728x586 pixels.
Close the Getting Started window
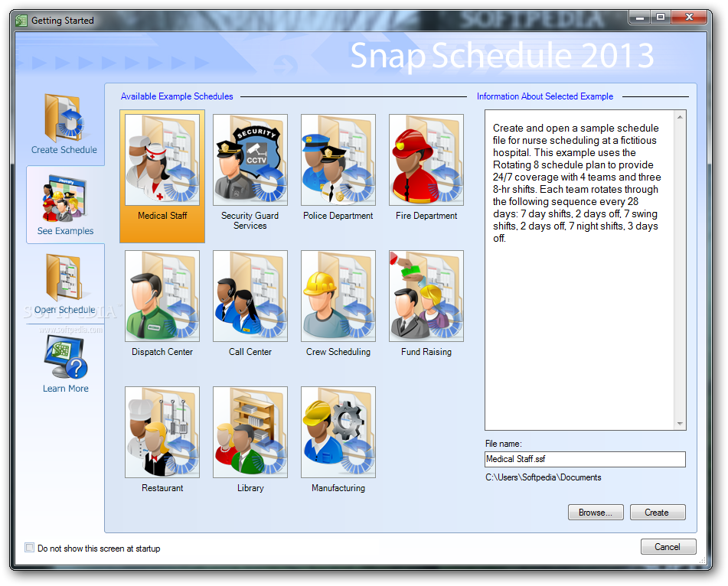click(x=689, y=18)
